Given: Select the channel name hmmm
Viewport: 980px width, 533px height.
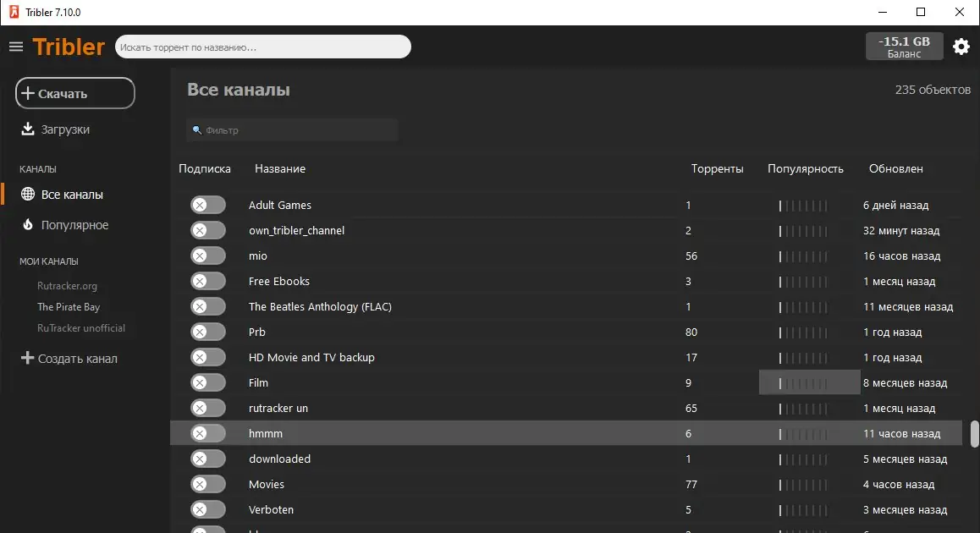Looking at the screenshot, I should pos(266,434).
